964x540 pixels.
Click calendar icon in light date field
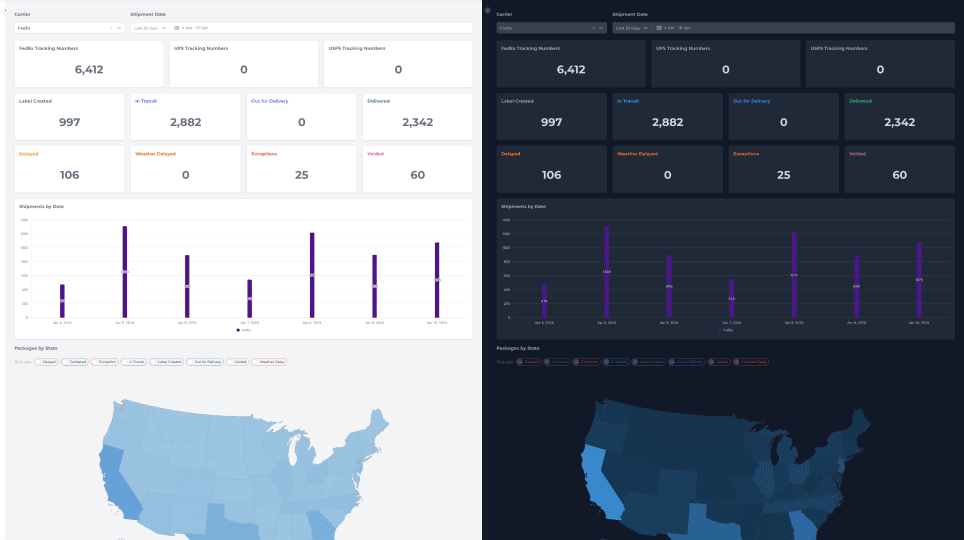177,28
